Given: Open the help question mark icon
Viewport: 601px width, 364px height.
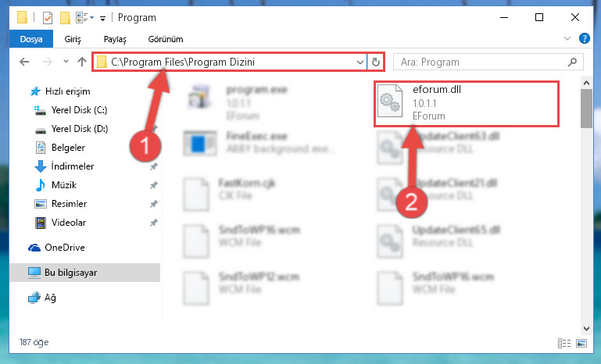Looking at the screenshot, I should (x=584, y=39).
